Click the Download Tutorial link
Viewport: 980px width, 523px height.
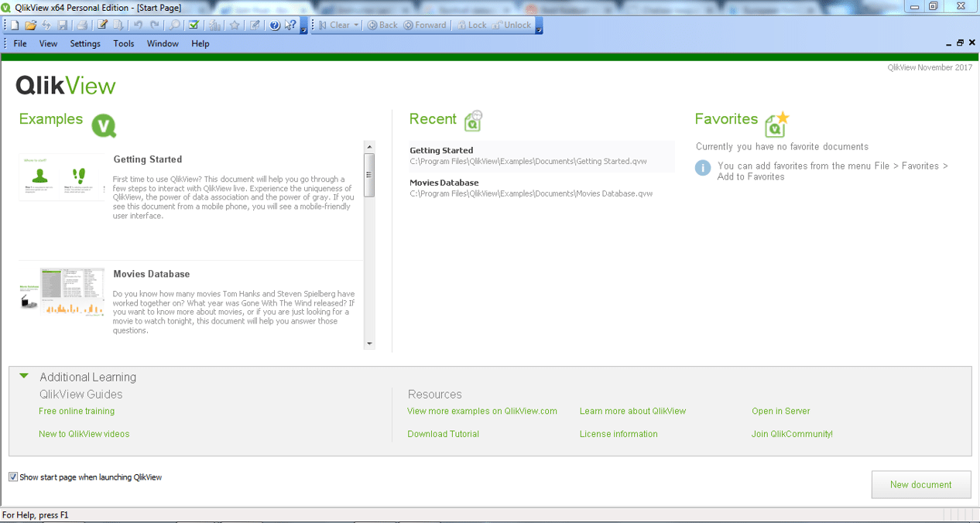click(444, 434)
